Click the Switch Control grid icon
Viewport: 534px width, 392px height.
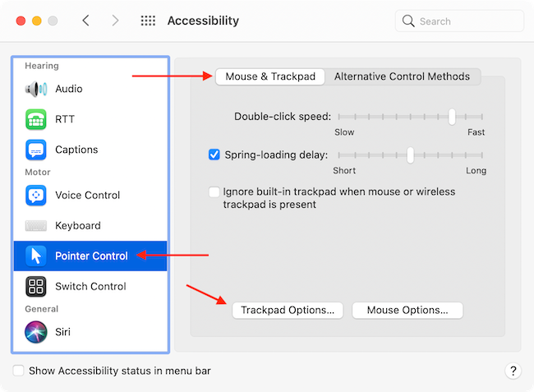36,286
